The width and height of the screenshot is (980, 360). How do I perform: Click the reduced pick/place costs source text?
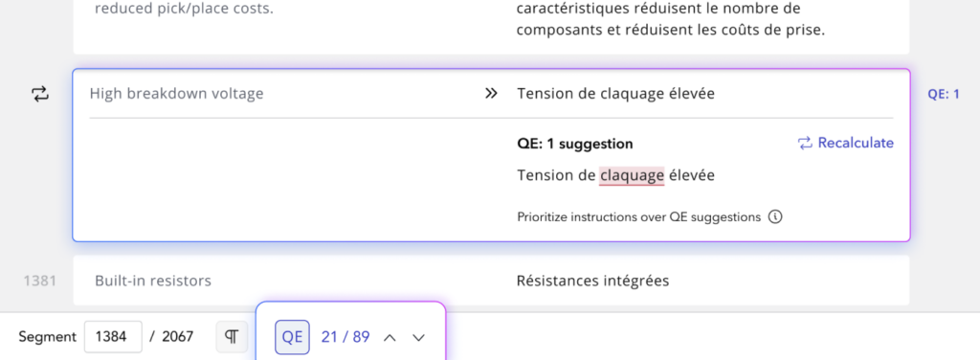pos(184,10)
